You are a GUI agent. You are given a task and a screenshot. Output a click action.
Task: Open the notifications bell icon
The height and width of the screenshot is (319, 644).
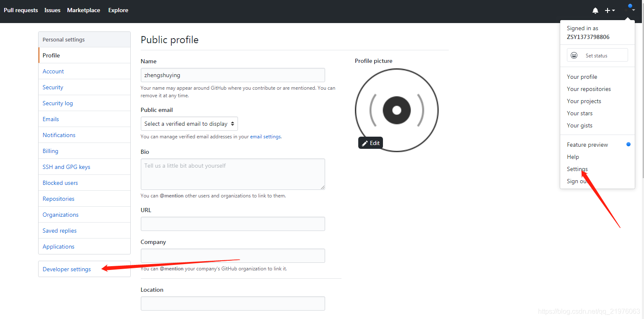click(595, 10)
